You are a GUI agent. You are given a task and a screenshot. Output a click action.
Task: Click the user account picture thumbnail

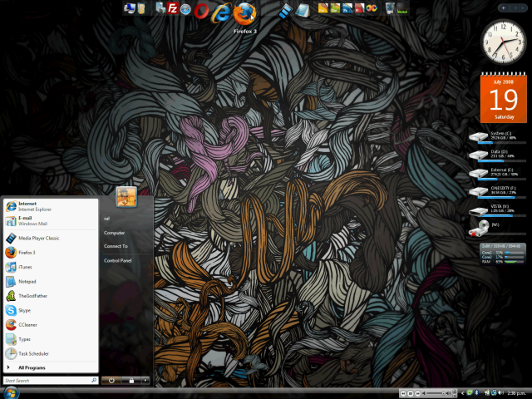pyautogui.click(x=126, y=196)
